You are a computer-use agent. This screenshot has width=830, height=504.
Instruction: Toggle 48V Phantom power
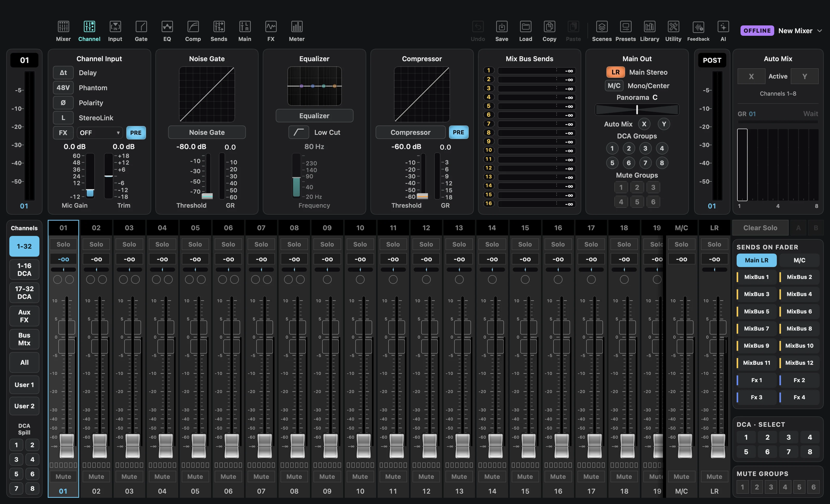pyautogui.click(x=63, y=88)
